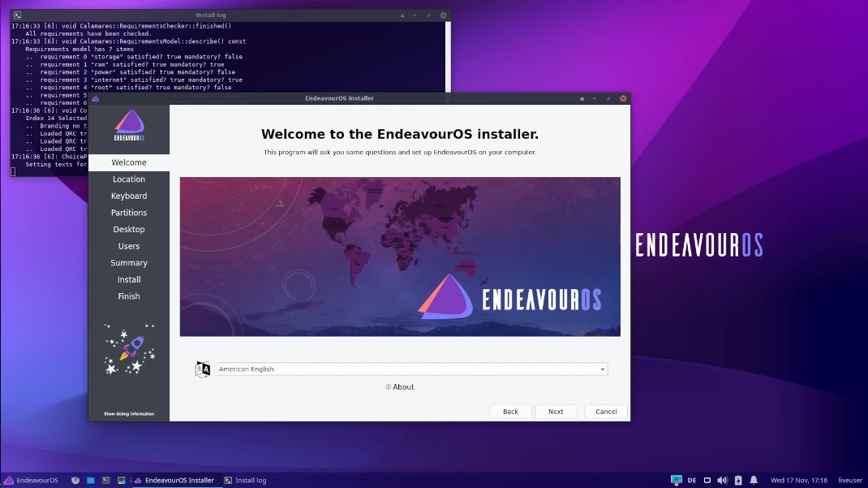Screen dimensions: 868x488
Task: Switch to the Install log taskbar window
Action: click(245, 480)
